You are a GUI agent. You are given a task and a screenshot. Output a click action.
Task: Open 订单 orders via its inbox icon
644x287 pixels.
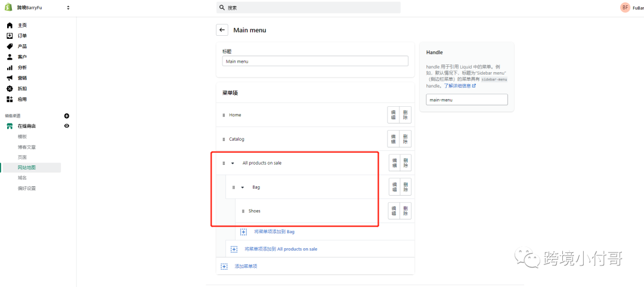(10, 36)
